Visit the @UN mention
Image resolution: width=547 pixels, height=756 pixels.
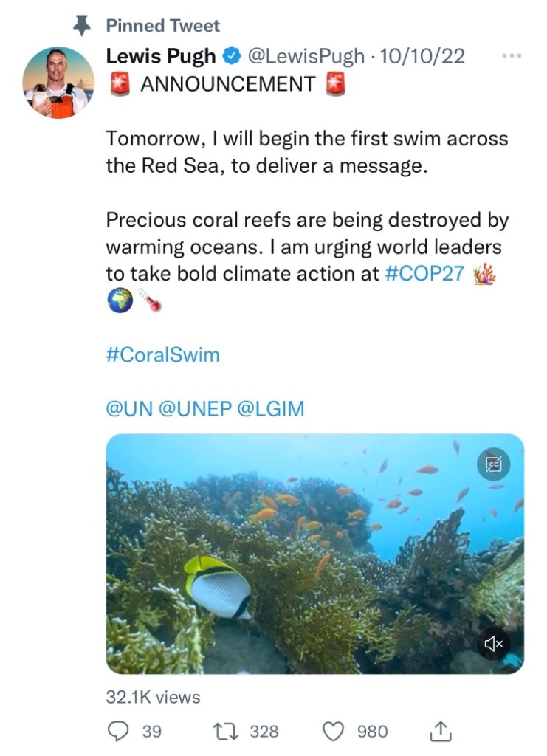tap(130, 409)
